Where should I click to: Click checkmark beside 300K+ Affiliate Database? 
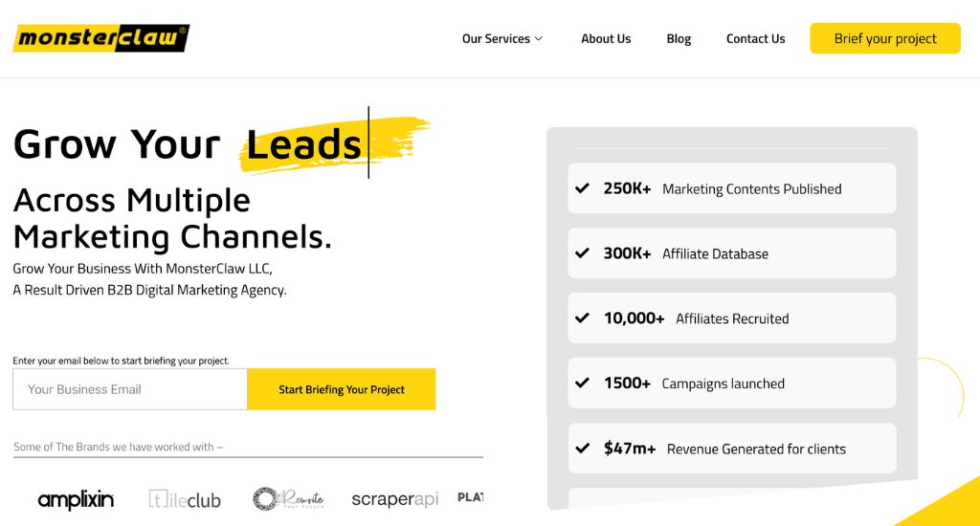(582, 253)
